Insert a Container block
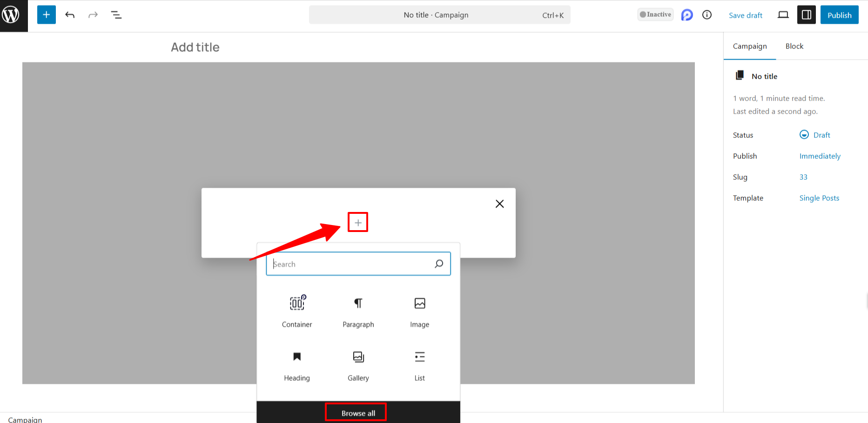Image resolution: width=868 pixels, height=423 pixels. pos(297,312)
